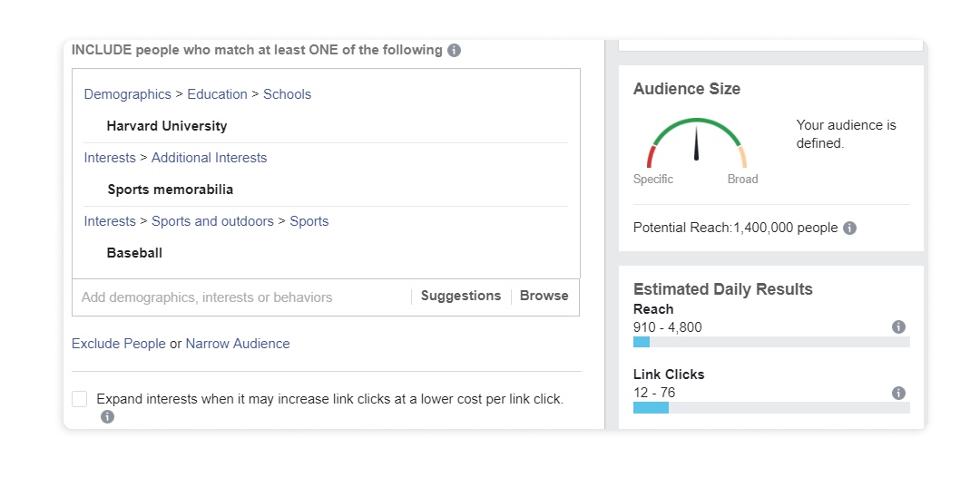Open Browse targeting categories
The height and width of the screenshot is (477, 980).
[544, 296]
